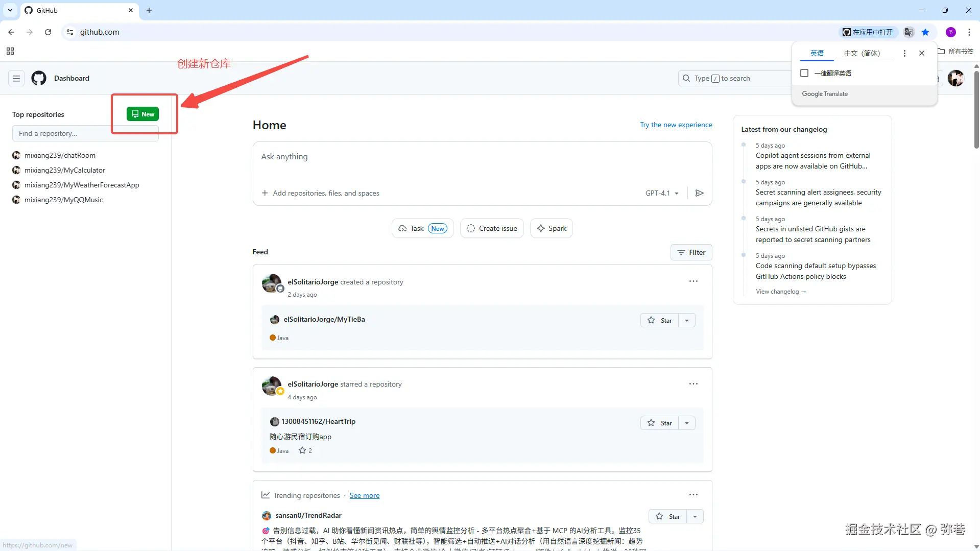Open elSolitarioJorge profile in created post
Viewport: 980px width, 551px height.
pos(313,282)
